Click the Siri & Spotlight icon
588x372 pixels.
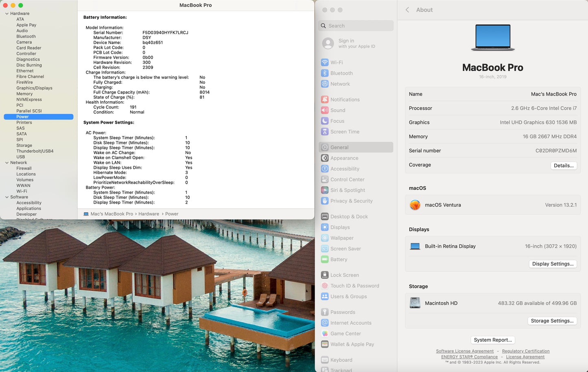(x=324, y=190)
